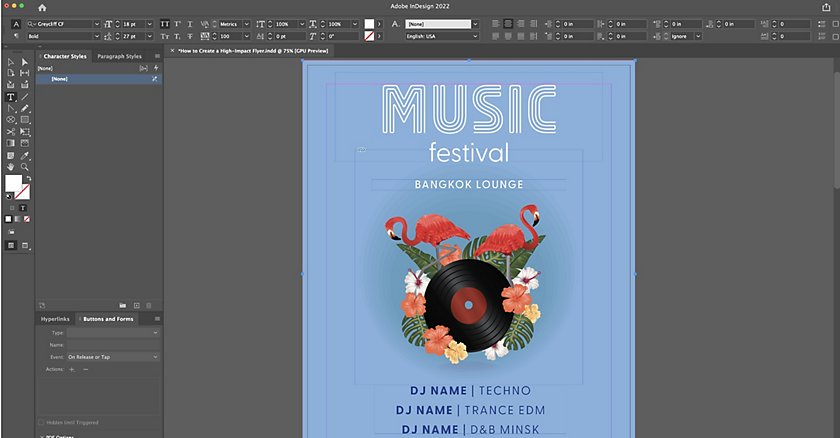Open the 18 pt font size dropdown
This screenshot has width=840, height=438.
point(149,24)
